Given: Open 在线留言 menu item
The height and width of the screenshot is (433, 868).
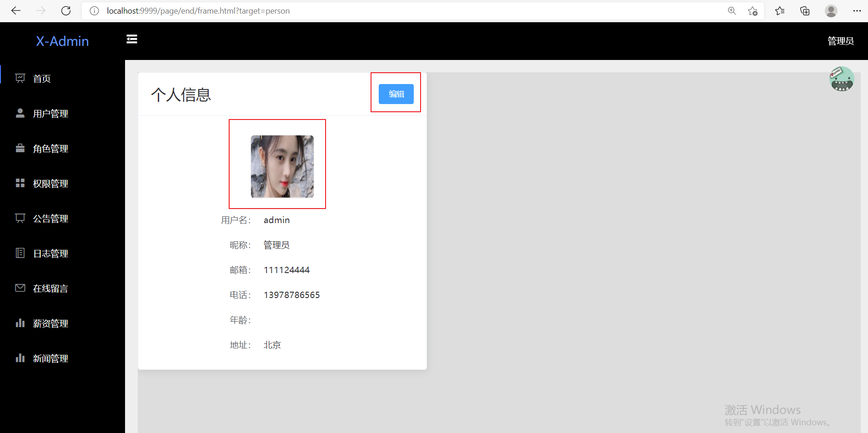Looking at the screenshot, I should (x=62, y=289).
